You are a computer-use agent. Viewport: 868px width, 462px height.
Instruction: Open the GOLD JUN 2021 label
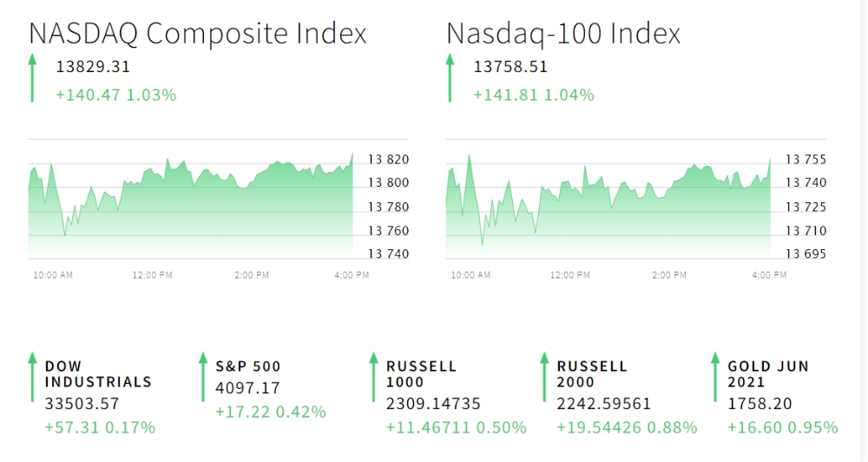click(768, 374)
